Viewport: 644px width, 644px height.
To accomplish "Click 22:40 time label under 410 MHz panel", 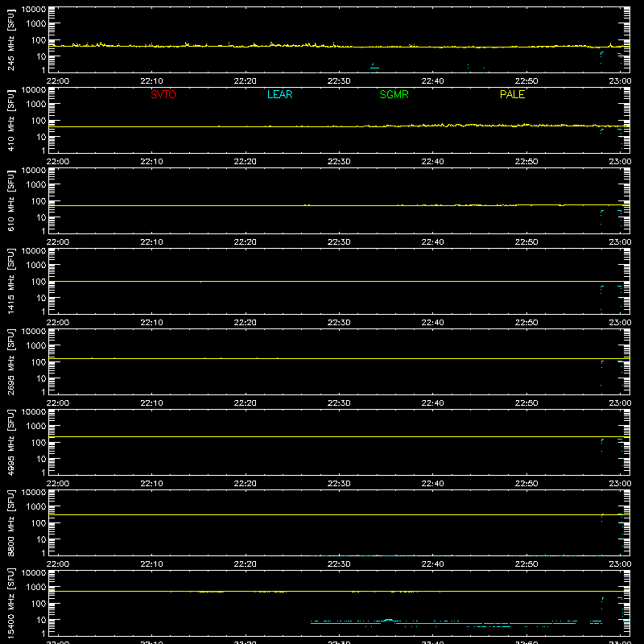I will click(432, 162).
